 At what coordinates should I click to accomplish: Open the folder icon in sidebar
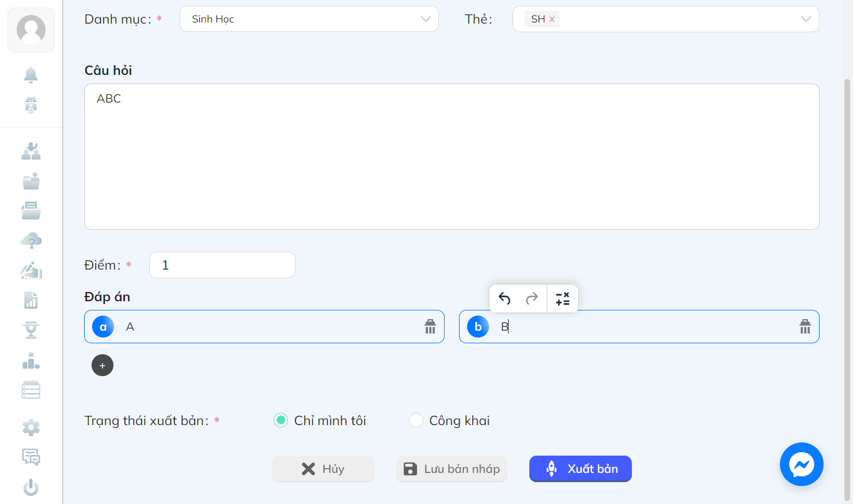tap(31, 181)
